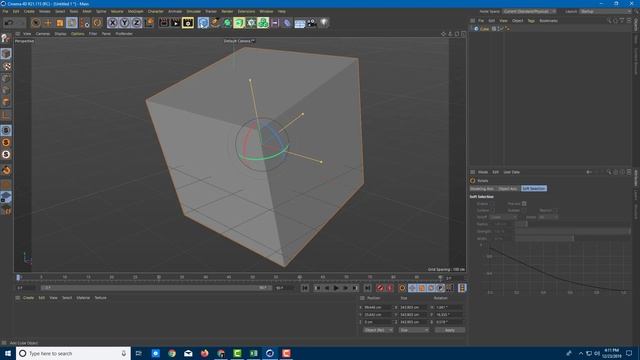Open the viewport Display menu
Viewport: 640px width, 360px height.
[60, 34]
